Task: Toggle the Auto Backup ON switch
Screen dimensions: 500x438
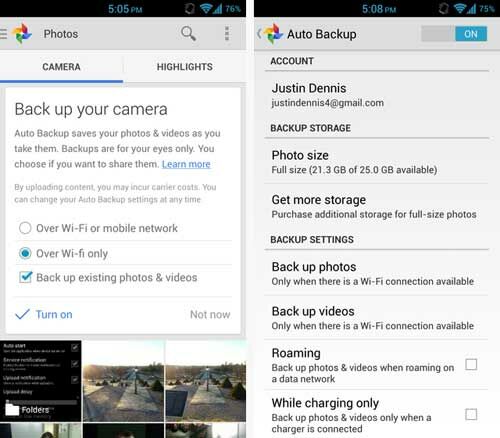Action: pyautogui.click(x=454, y=34)
